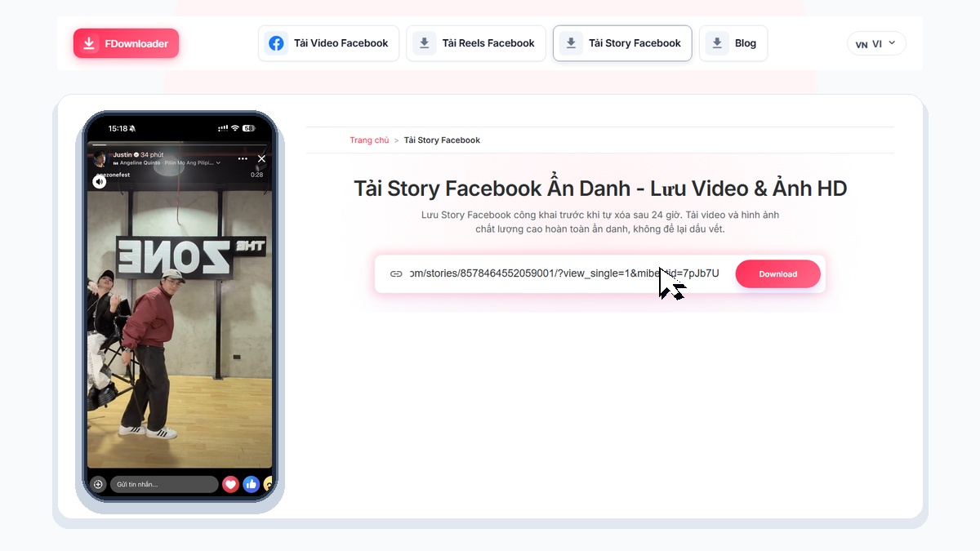Click the download arrow icon in FDownloader logo

[x=89, y=43]
